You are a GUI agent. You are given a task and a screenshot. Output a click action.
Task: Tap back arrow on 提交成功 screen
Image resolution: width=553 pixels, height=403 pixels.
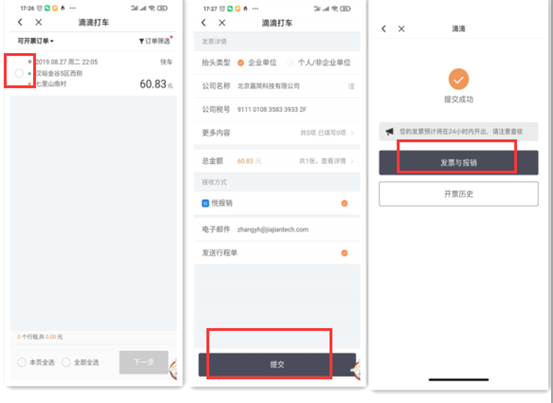coord(384,29)
